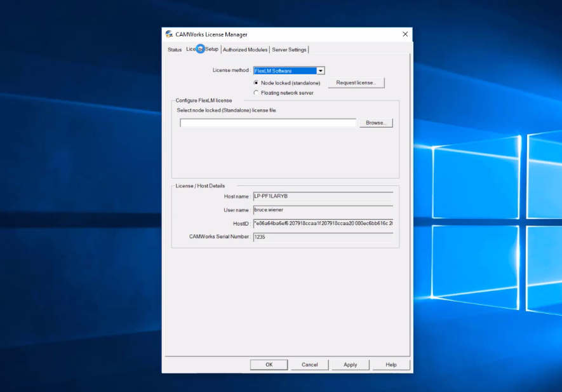Open Help from the dialog buttons
Viewport: 562px width, 392px height.
tap(391, 365)
